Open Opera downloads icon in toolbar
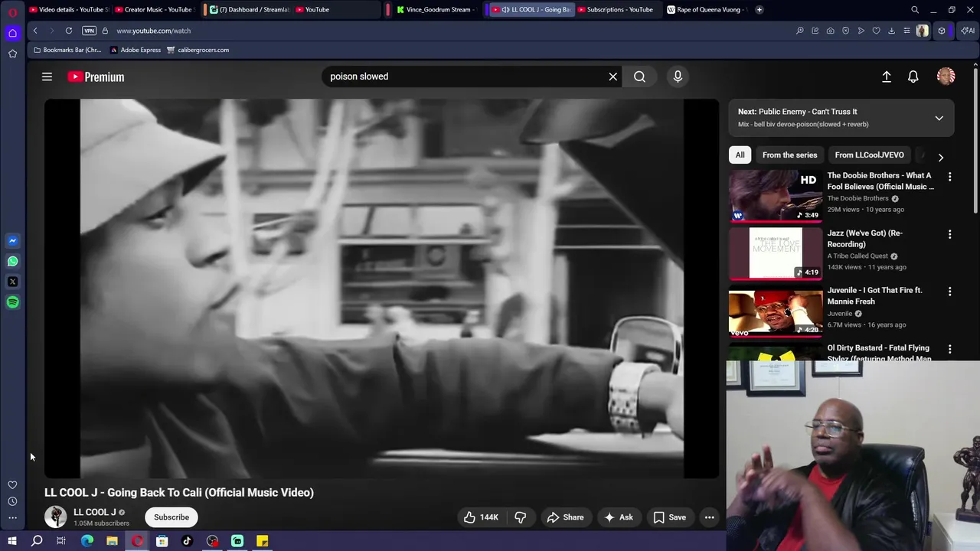This screenshot has width=980, height=551. (891, 31)
